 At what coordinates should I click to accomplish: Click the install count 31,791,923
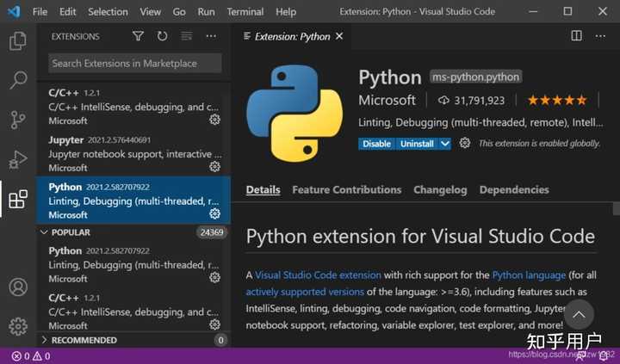[x=471, y=101]
